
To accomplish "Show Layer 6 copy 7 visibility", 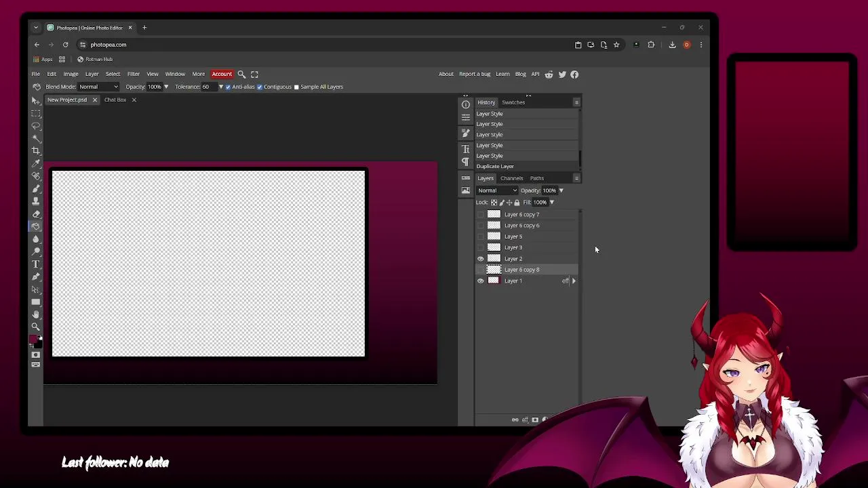I will coord(481,215).
